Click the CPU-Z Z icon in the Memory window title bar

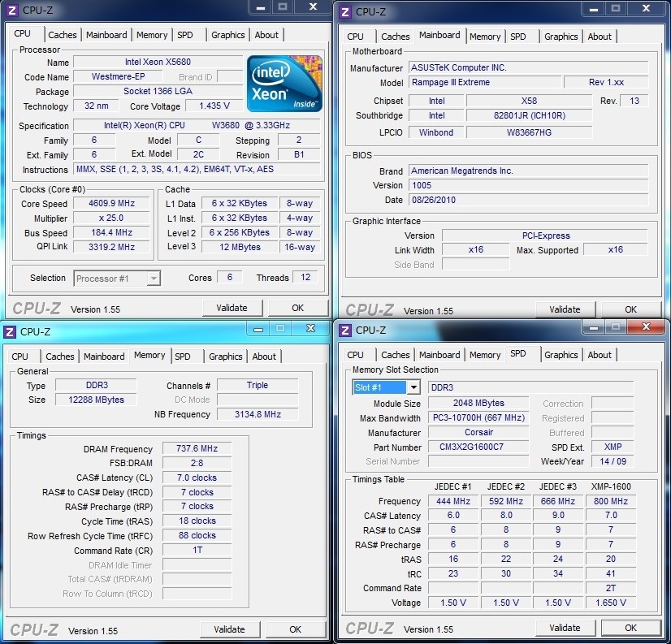point(10,331)
